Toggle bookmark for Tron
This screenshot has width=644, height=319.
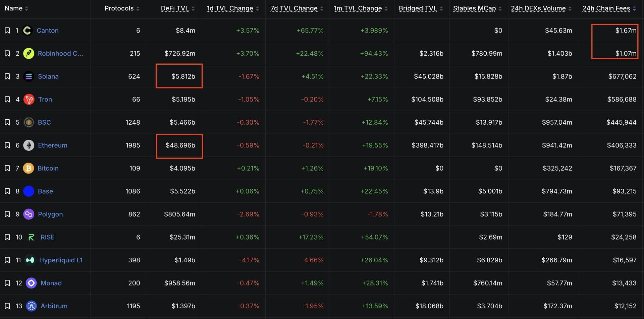tap(7, 99)
